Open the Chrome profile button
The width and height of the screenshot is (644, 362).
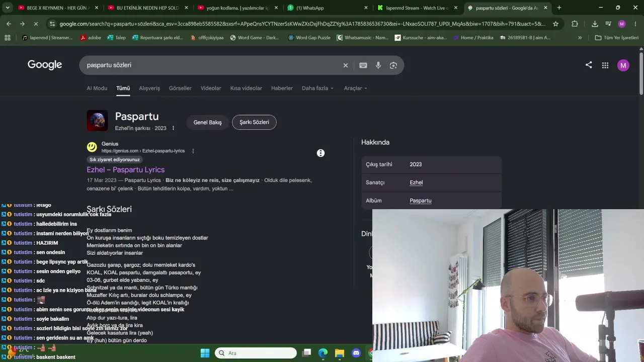click(x=622, y=24)
